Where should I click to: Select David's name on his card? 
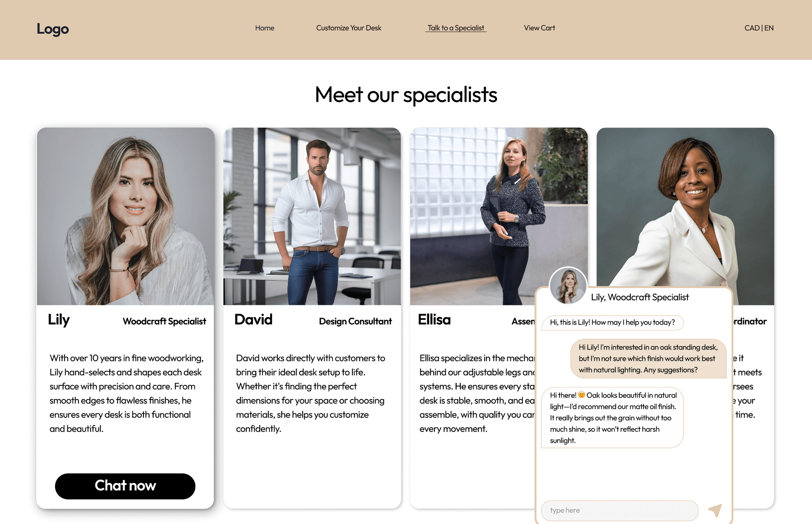[253, 319]
